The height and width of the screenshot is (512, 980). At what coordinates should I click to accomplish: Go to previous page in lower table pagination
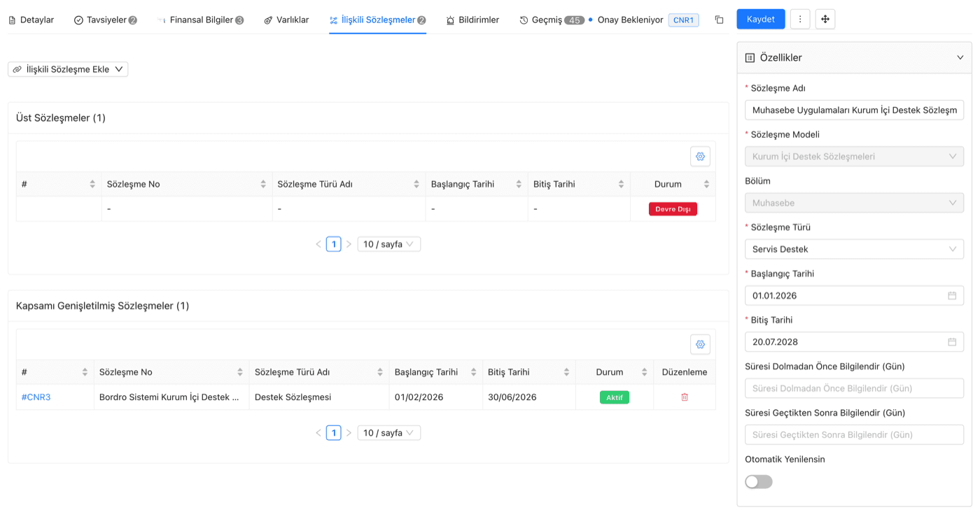point(318,433)
